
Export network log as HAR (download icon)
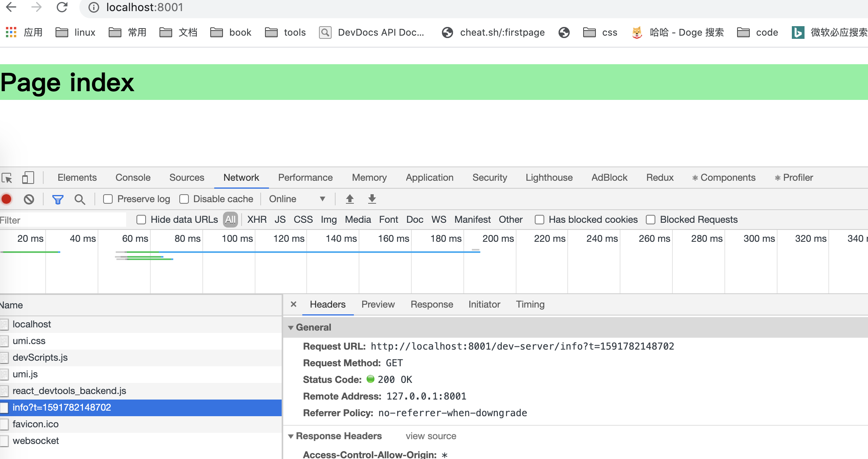pos(372,199)
